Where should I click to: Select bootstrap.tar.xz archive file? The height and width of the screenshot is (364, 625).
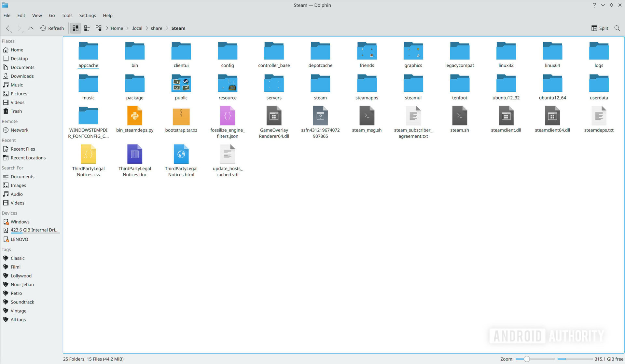181,119
